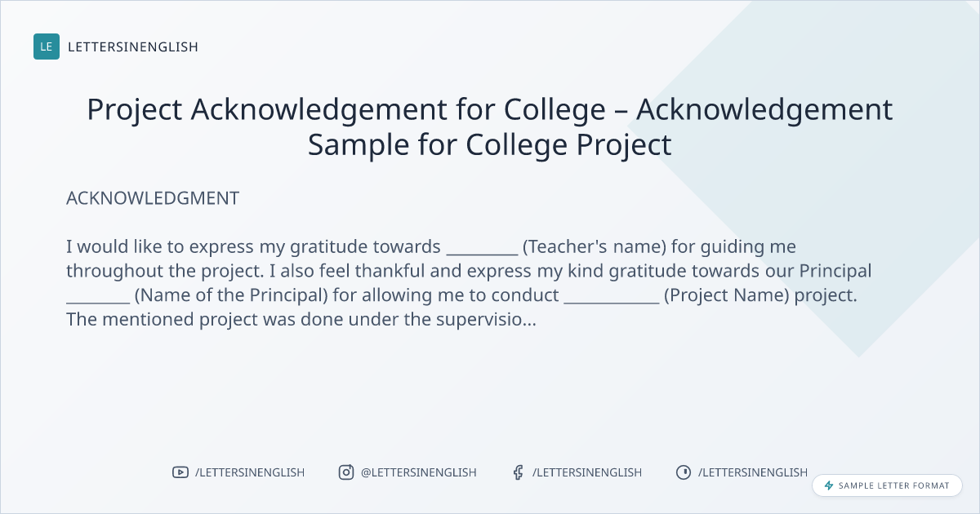Image resolution: width=980 pixels, height=514 pixels.
Task: Open the LETTERSINENGLISH brand name at top
Action: (133, 47)
